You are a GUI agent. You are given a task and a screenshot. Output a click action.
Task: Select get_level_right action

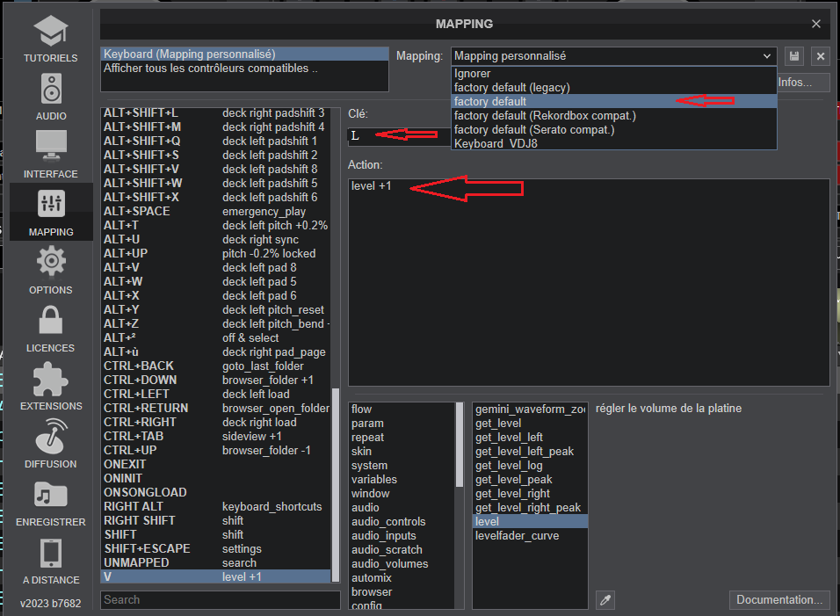[531, 493]
